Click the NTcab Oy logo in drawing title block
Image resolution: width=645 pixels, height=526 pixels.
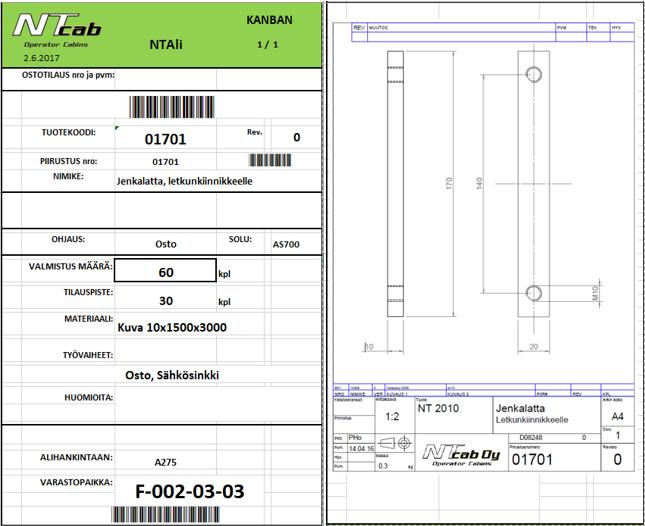tap(461, 455)
